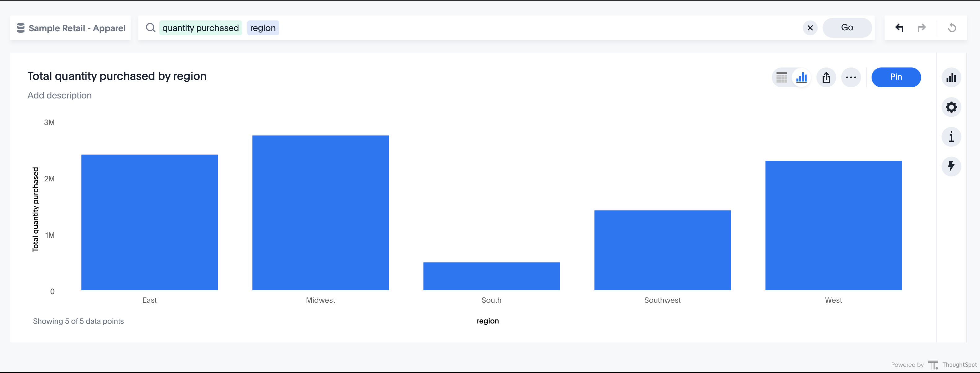Click the info icon on right panel
The height and width of the screenshot is (373, 980).
click(952, 137)
